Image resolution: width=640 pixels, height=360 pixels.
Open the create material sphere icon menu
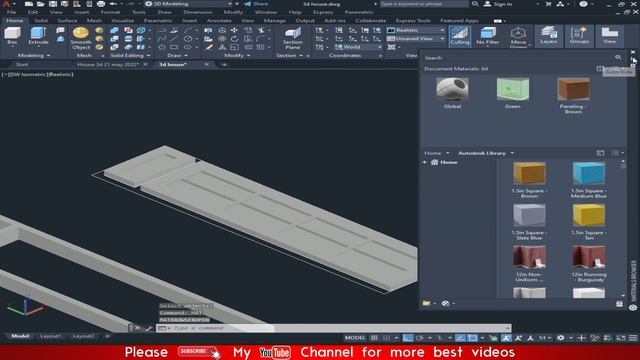click(448, 303)
